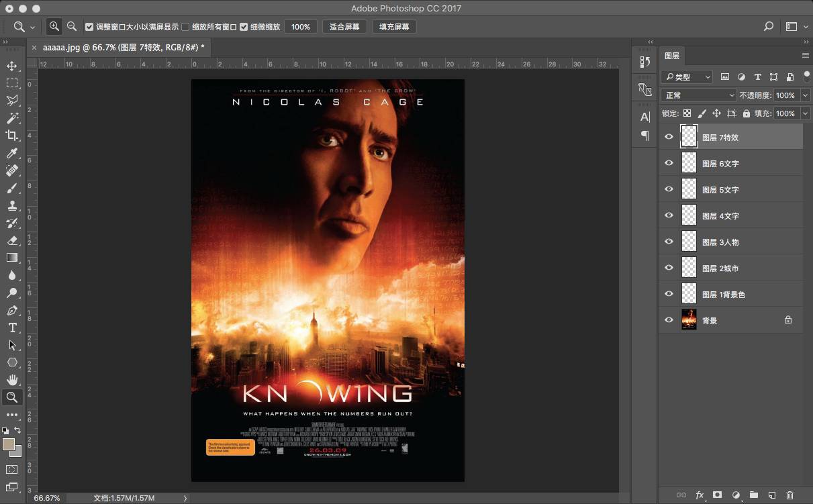Viewport: 813px width, 504px height.
Task: Open the layer filter 类型 dropdown
Action: coord(686,77)
